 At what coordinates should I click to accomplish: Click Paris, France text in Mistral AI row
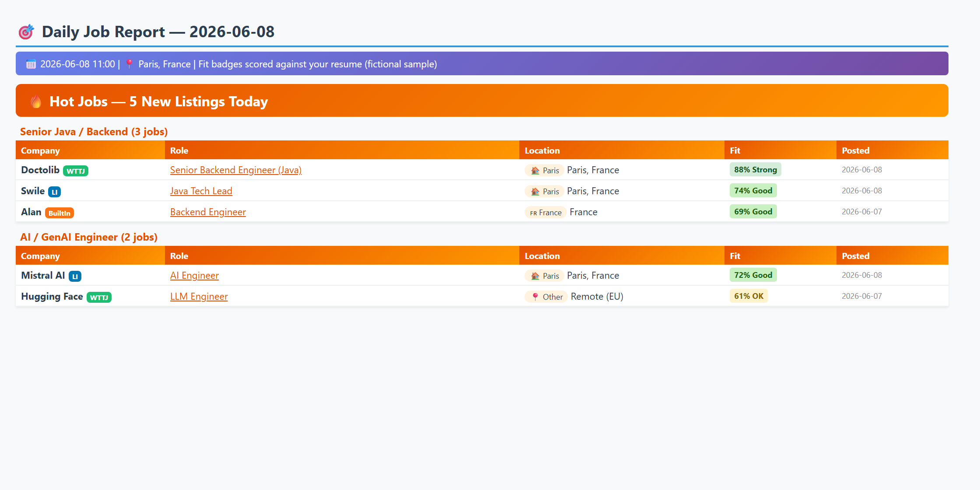point(593,276)
